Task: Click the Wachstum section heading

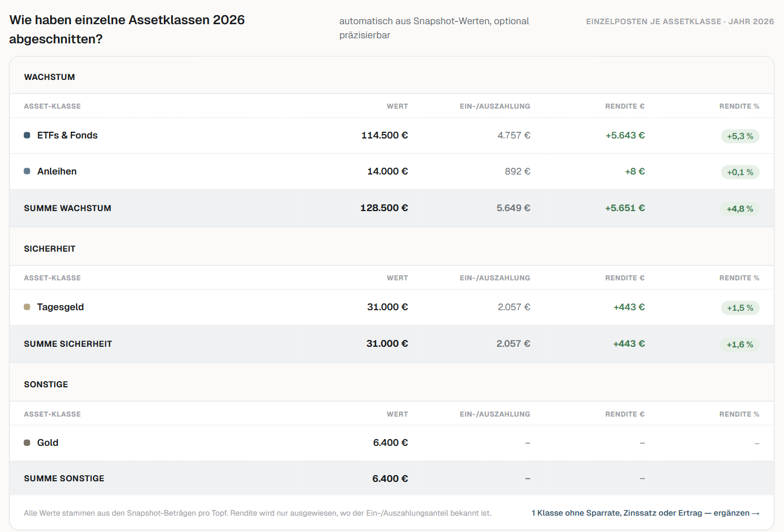Action: (x=50, y=77)
